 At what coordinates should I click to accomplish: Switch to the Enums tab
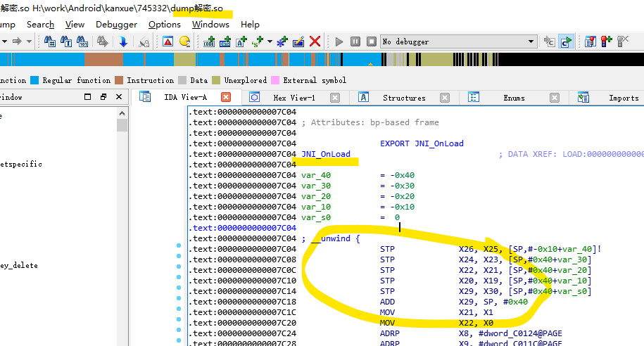tap(514, 98)
